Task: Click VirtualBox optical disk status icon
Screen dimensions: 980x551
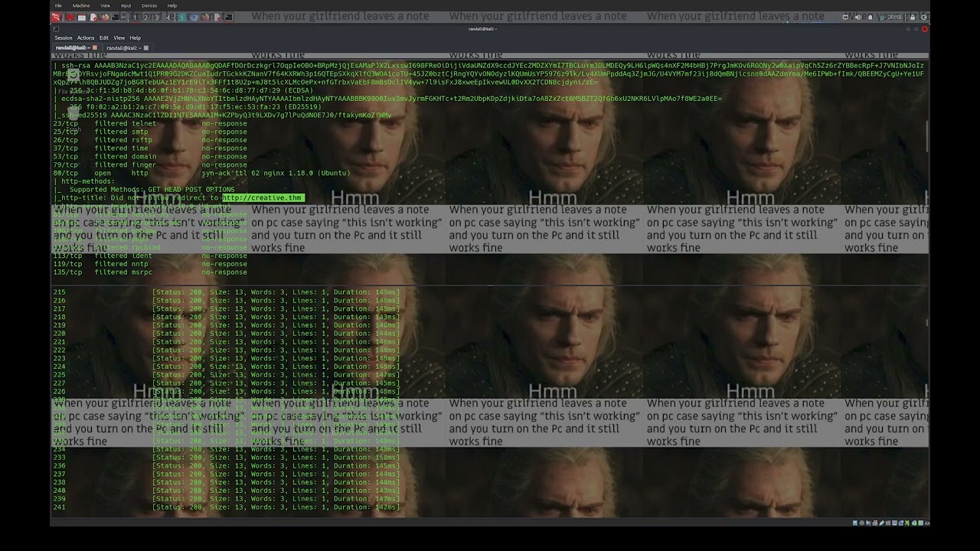Action: (862, 523)
